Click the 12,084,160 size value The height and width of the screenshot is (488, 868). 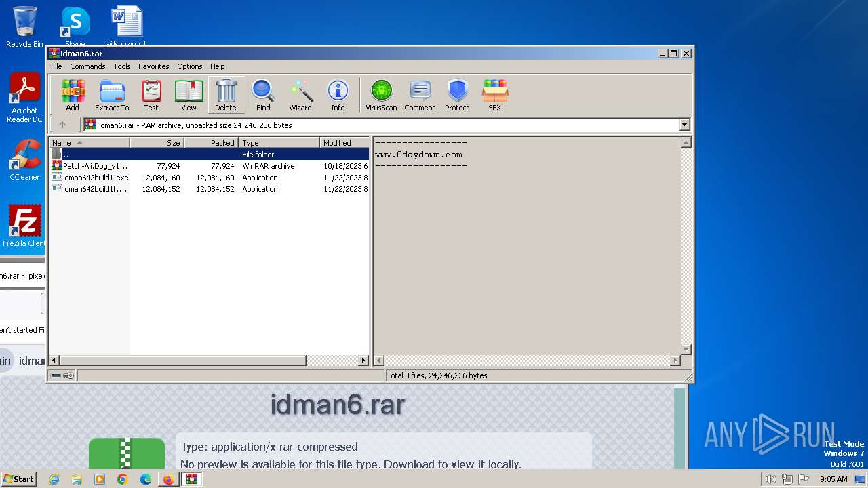161,178
